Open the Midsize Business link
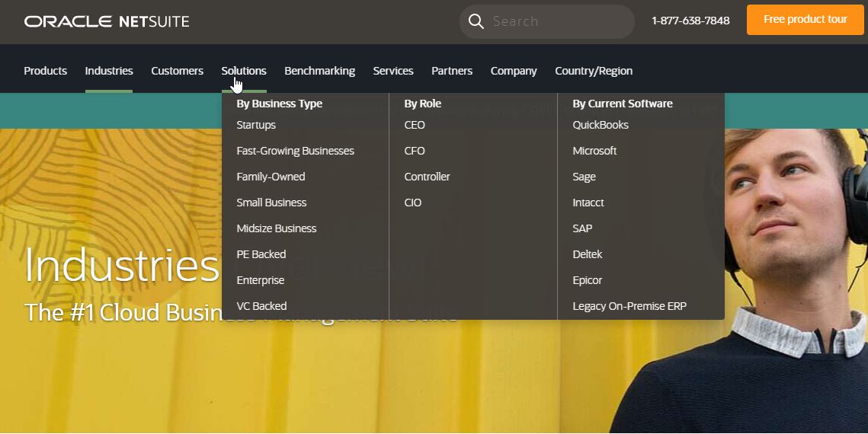The height and width of the screenshot is (434, 868). click(x=276, y=228)
